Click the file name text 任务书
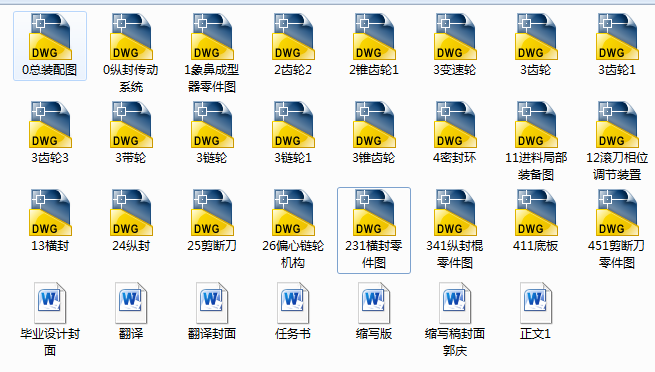The image size is (655, 372). point(293,334)
